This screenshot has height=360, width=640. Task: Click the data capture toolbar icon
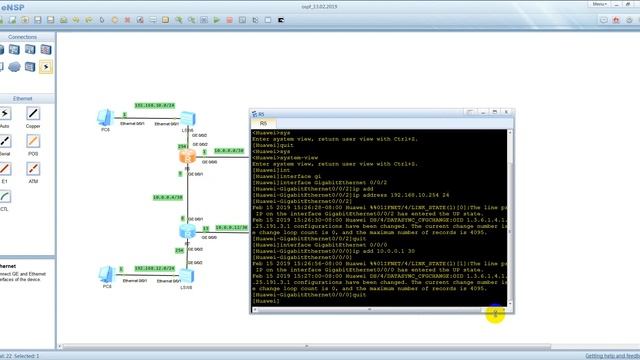click(x=242, y=20)
